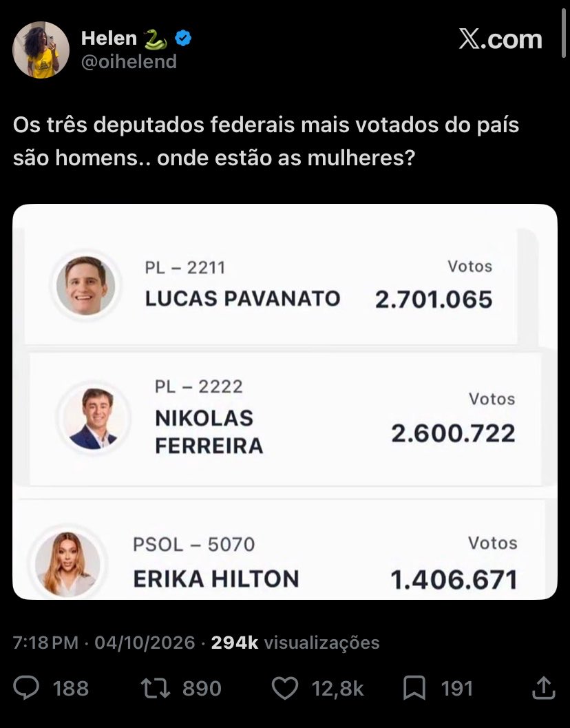Click the blue verified badge

point(183,38)
